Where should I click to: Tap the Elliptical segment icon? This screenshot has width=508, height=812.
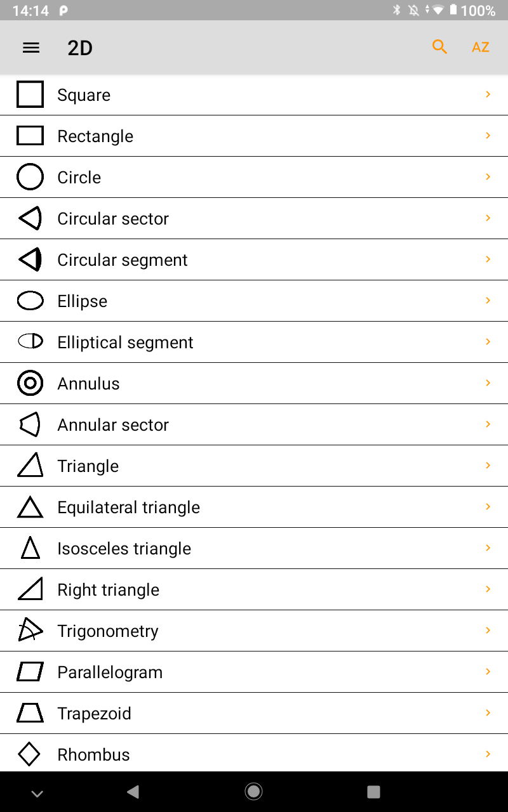[30, 342]
